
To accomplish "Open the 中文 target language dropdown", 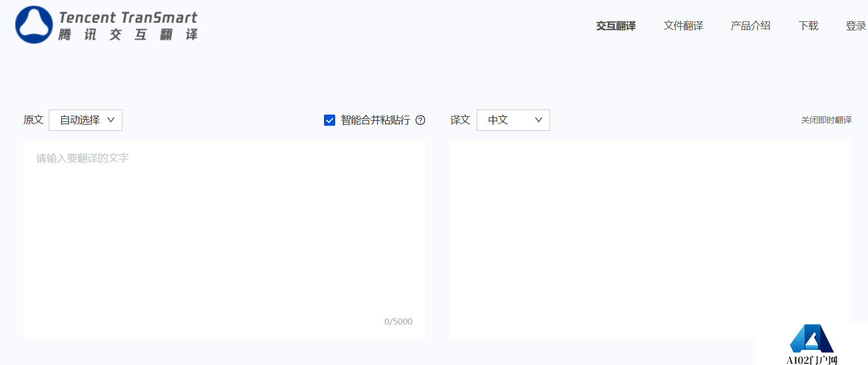I will click(513, 120).
